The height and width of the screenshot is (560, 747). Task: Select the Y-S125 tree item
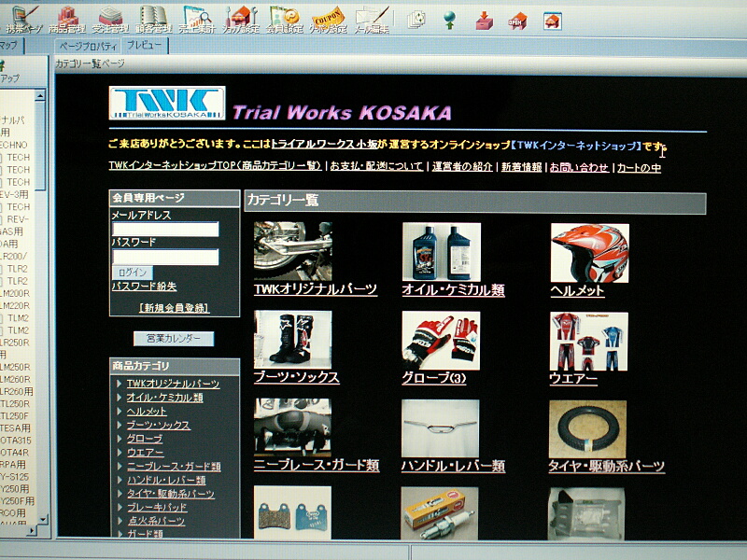15,477
